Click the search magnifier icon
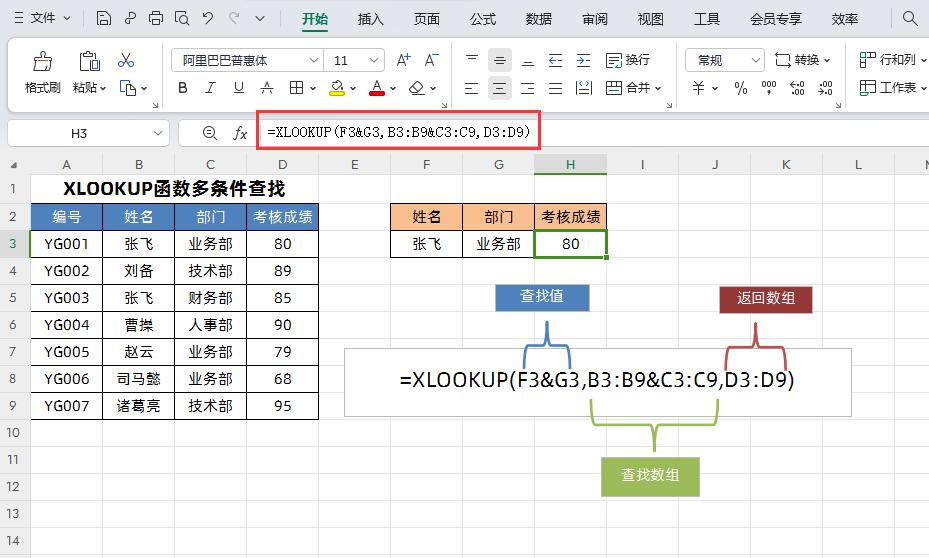Image resolution: width=929 pixels, height=558 pixels. click(909, 18)
